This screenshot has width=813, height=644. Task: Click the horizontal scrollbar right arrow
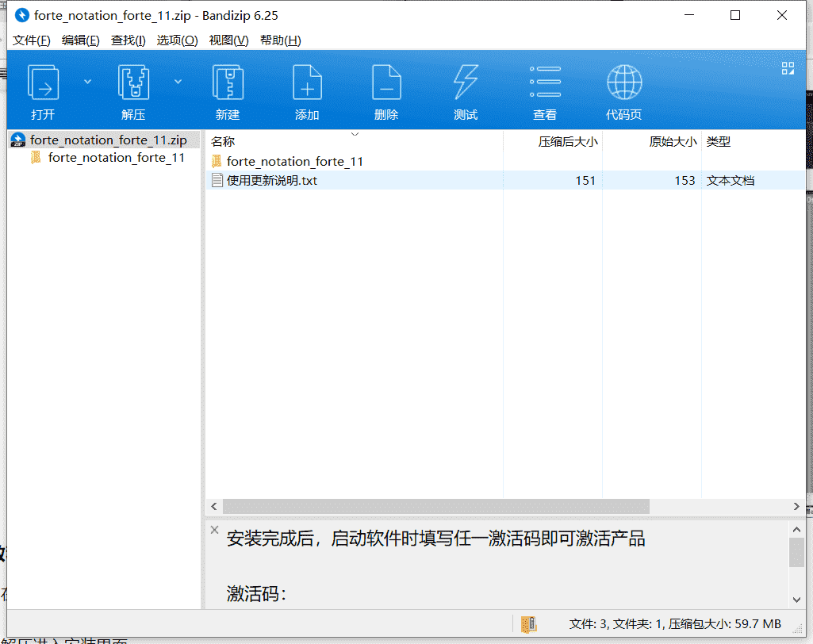click(x=796, y=507)
